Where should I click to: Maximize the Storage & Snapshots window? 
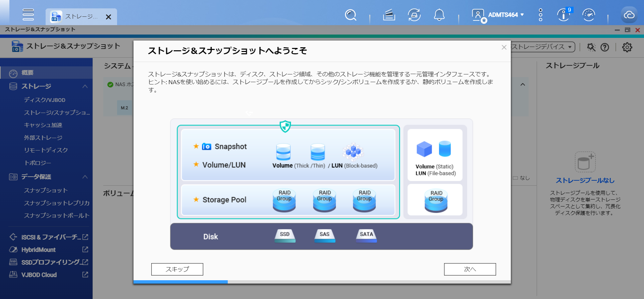(x=627, y=30)
